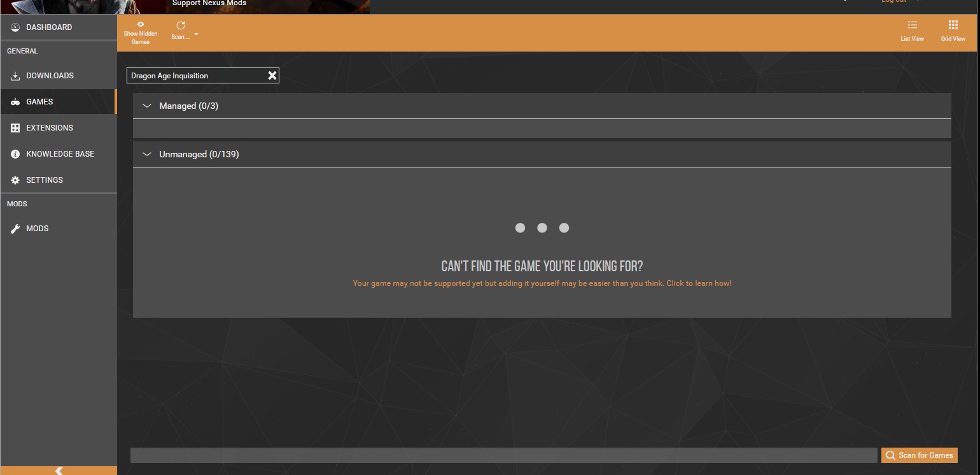Open the Scan dropdown arrow

(x=196, y=34)
